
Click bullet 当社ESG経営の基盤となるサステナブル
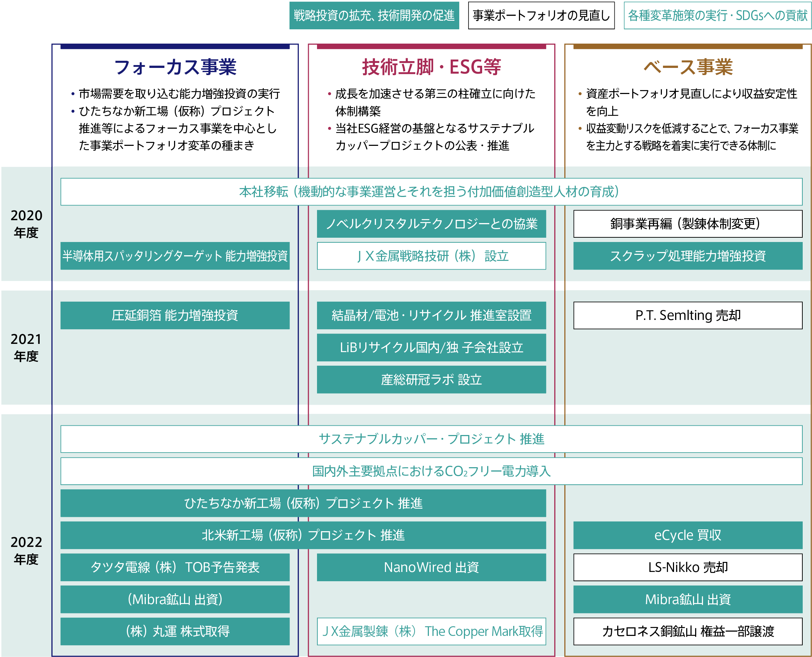coord(435,129)
